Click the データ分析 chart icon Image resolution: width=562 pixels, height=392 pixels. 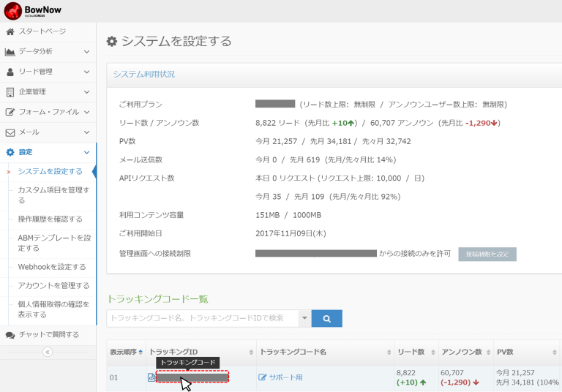[10, 52]
